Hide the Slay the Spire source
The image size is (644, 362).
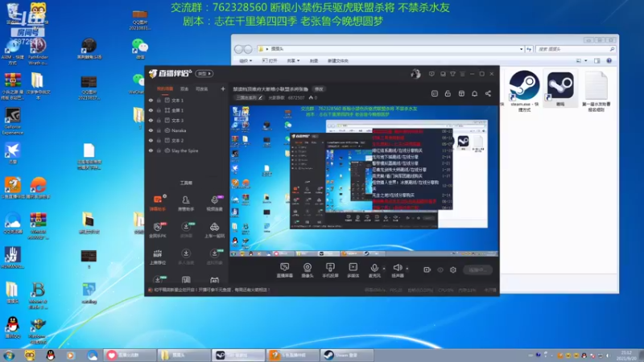tap(151, 150)
